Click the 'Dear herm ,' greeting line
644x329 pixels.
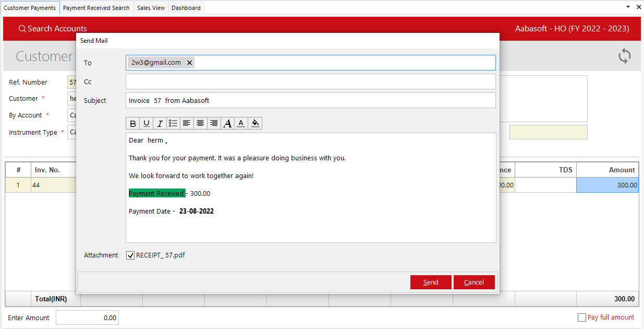click(148, 140)
